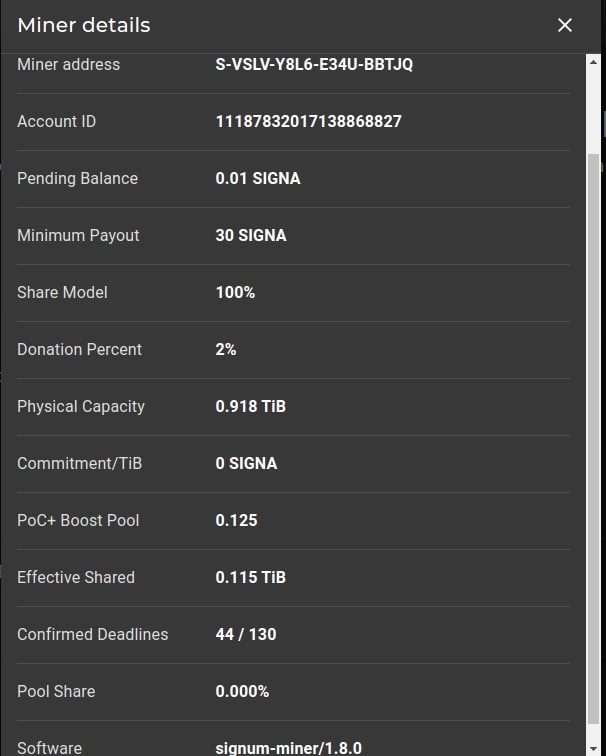Click the Donation Percent label
The image size is (606, 756).
click(x=80, y=350)
